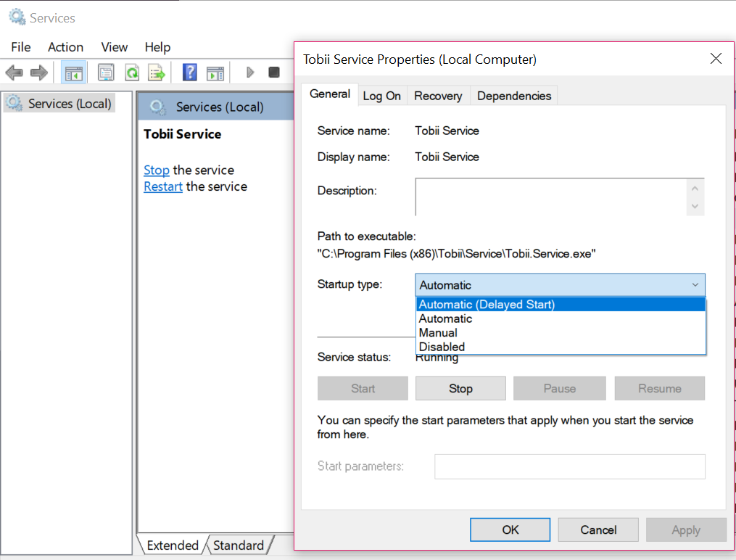This screenshot has width=736, height=560.
Task: Toggle Show/Hide Action Pane icon
Action: tap(215, 73)
